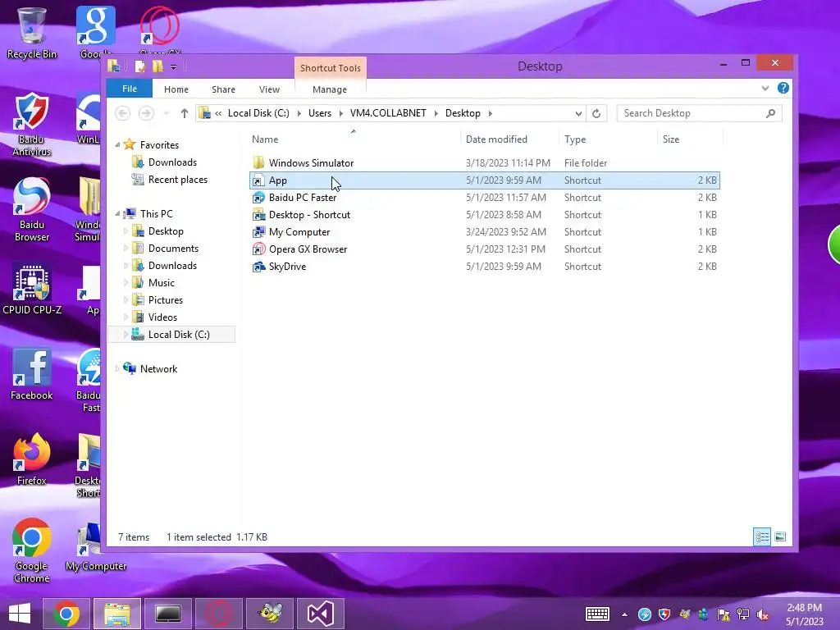Open the File ribbon tab
Screen dimensions: 840x630
(x=129, y=89)
